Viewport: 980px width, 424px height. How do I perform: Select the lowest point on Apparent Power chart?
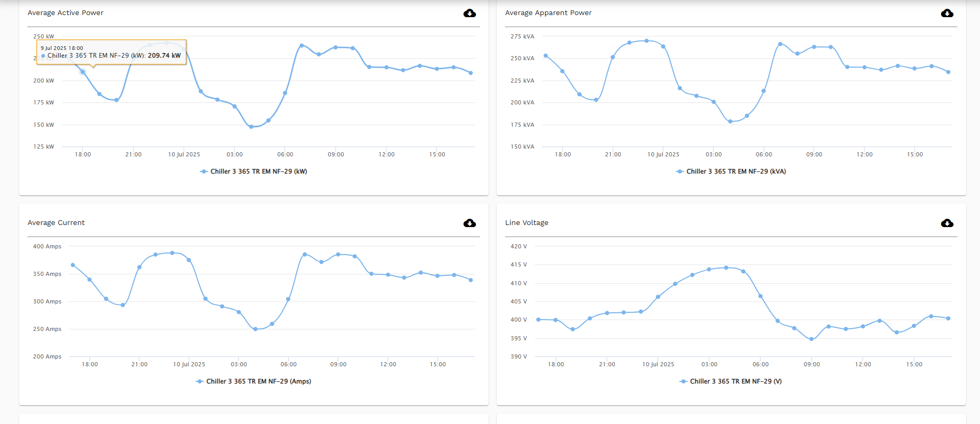(730, 122)
